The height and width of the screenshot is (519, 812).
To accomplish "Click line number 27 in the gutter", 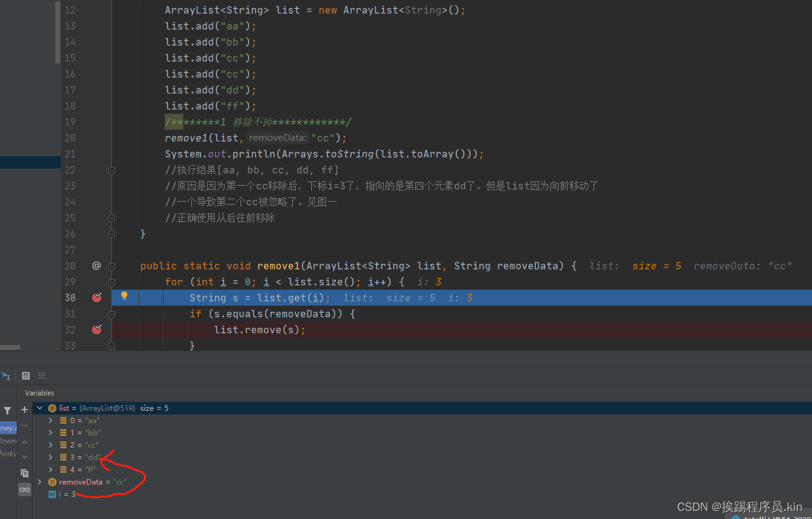I will pos(70,250).
